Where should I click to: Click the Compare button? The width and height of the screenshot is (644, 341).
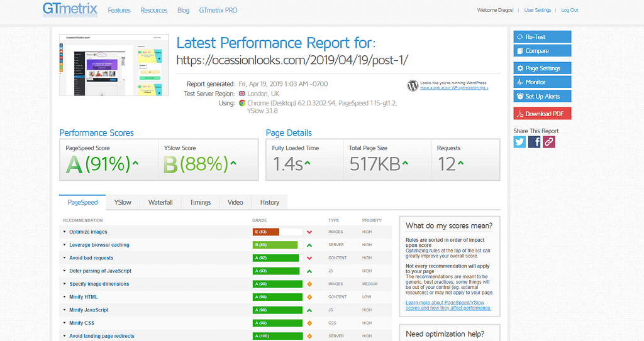542,50
